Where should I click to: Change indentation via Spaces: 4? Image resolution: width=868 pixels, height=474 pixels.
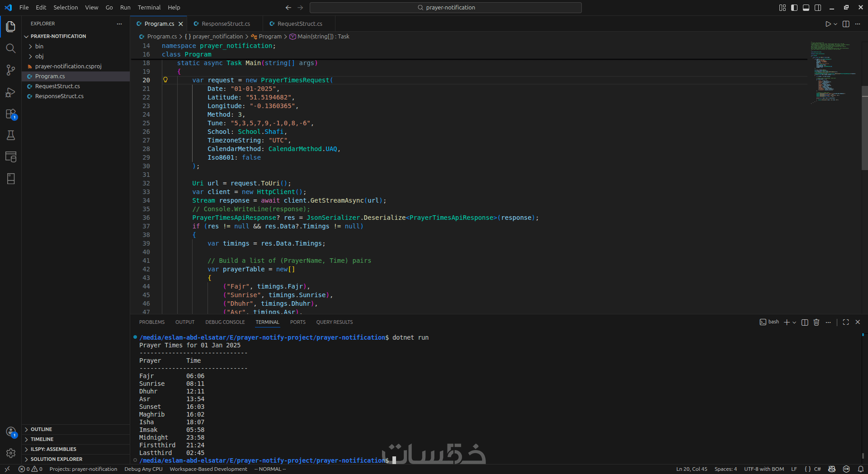point(726,469)
